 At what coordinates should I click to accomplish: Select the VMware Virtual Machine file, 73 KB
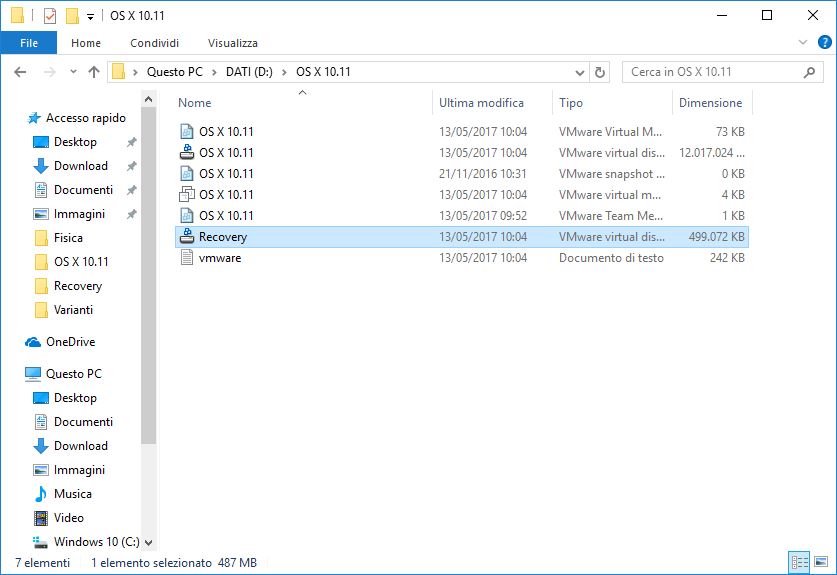(x=462, y=131)
